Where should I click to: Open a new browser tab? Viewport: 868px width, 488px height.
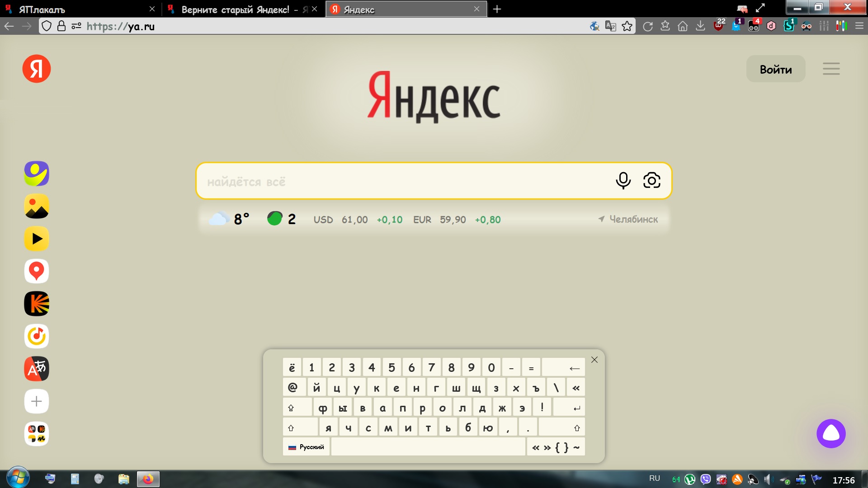(x=497, y=9)
